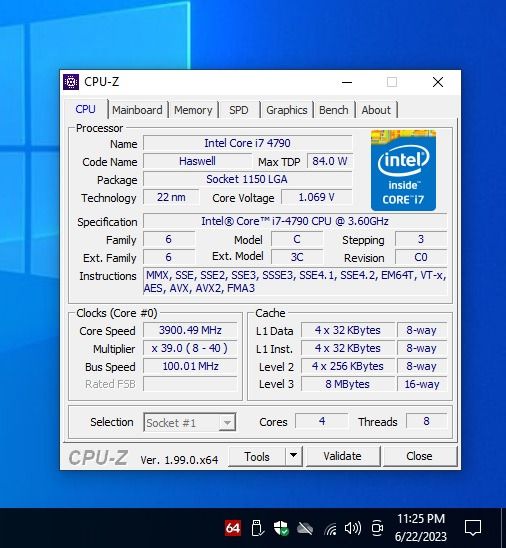Click the Level 3 16-way value
The image size is (506, 548).
pos(422,384)
